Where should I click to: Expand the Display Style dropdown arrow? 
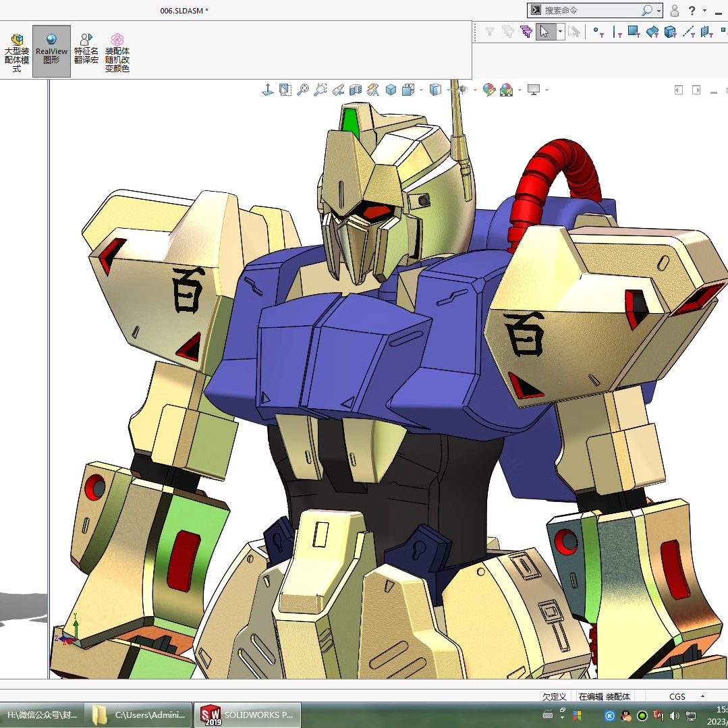coord(421,90)
